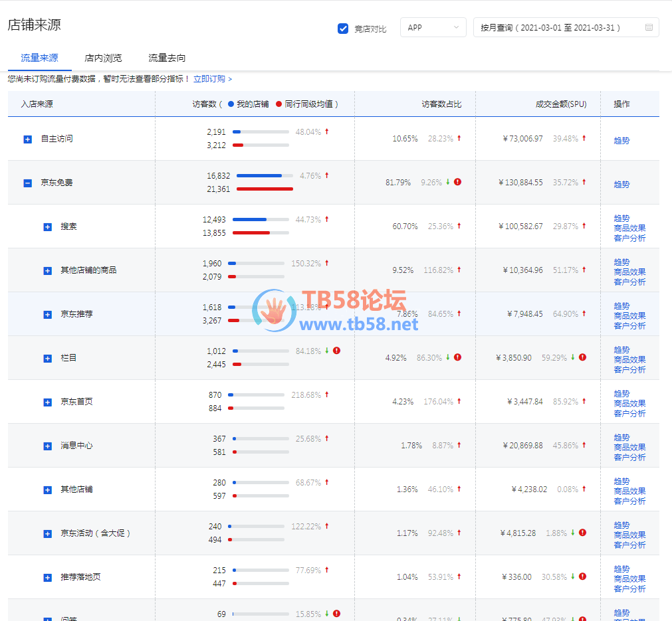Click the 16,832 visitor count
The width and height of the screenshot is (672, 621).
218,176
